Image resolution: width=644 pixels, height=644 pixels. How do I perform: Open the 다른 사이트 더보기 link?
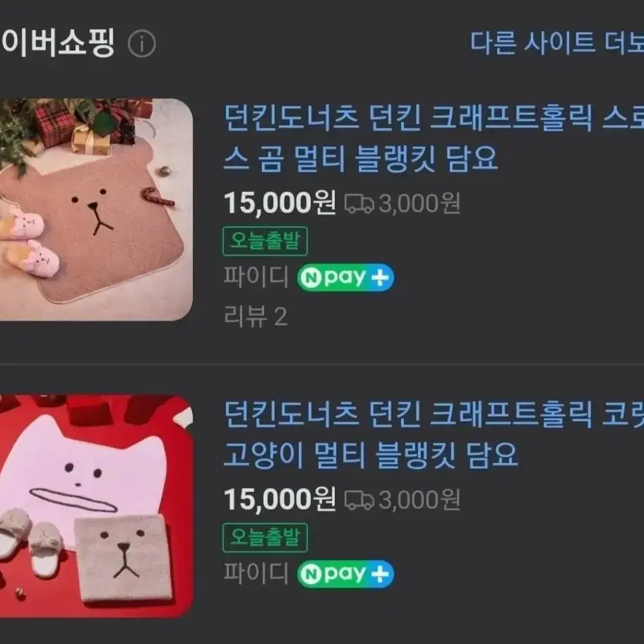pyautogui.click(x=556, y=42)
